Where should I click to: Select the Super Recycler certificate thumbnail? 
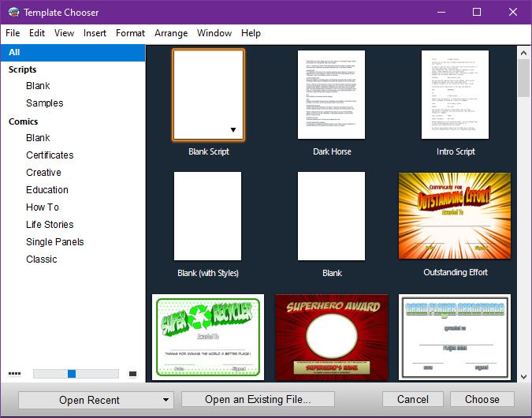point(208,337)
